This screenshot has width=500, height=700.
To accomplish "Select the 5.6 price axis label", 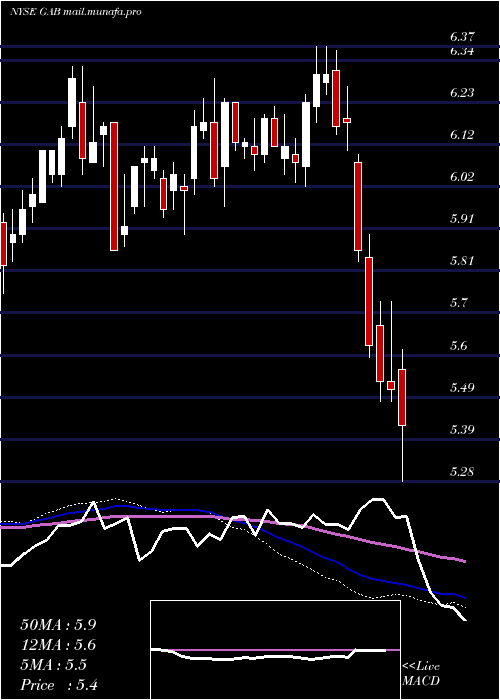I will pyautogui.click(x=460, y=346).
